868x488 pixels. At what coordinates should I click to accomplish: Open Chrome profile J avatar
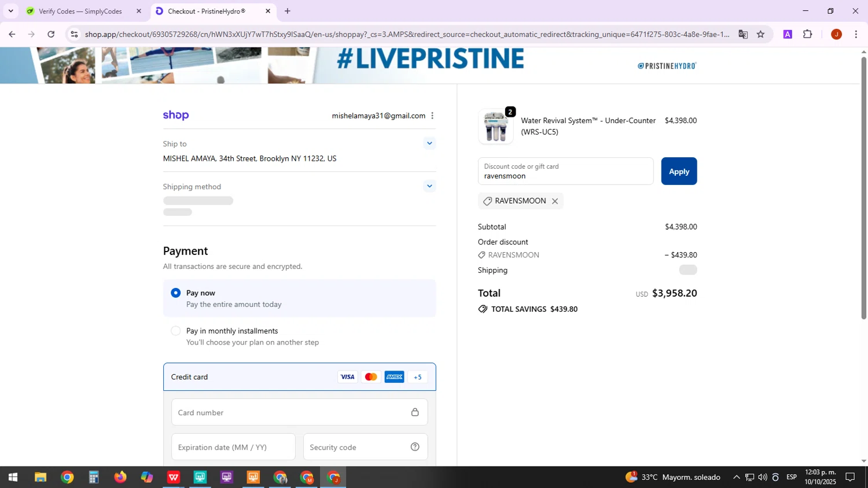pos(836,34)
